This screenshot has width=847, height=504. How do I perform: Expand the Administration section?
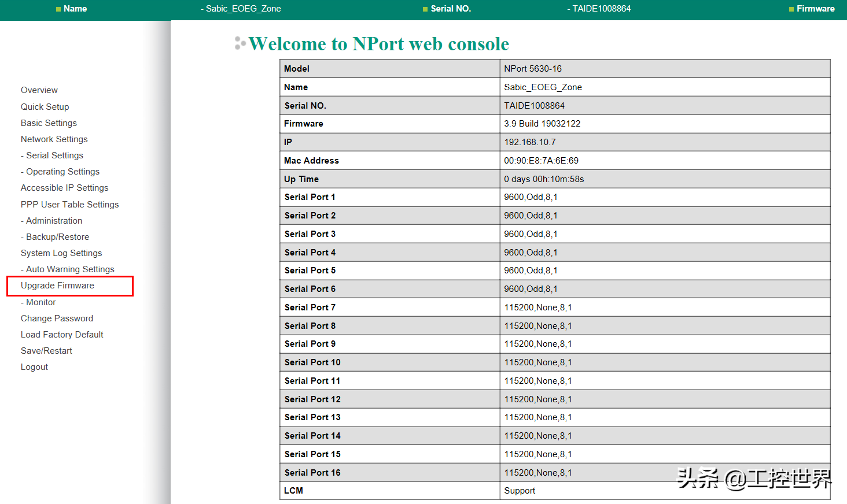click(x=53, y=221)
